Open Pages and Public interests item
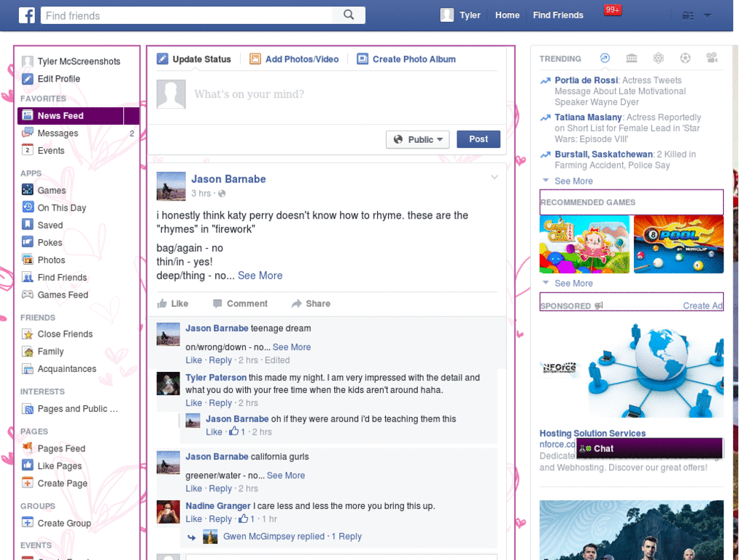 pyautogui.click(x=77, y=408)
